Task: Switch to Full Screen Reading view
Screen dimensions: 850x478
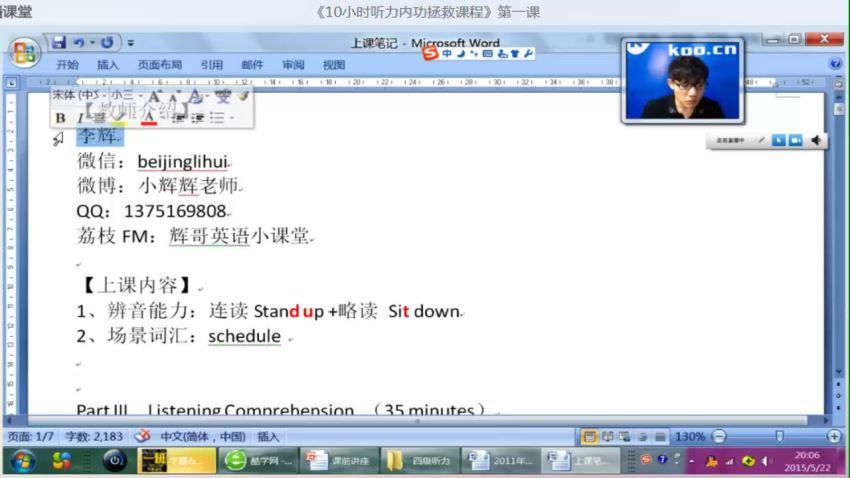Action: 607,436
